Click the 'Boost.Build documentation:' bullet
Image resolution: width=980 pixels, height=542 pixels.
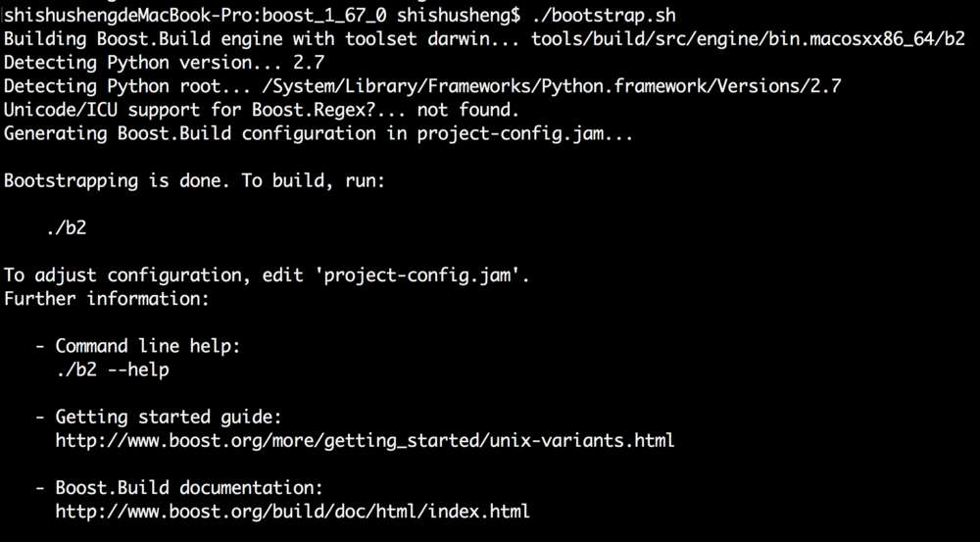[188, 487]
